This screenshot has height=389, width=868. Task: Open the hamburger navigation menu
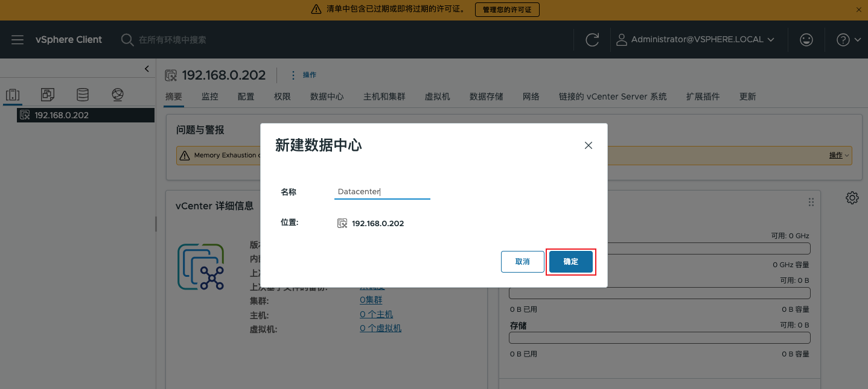[18, 40]
